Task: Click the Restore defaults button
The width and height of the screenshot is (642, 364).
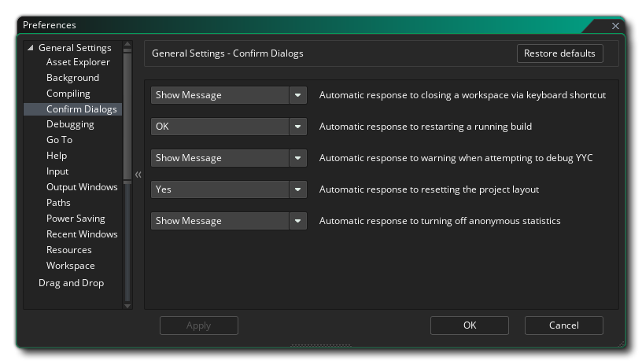Action: click(x=560, y=53)
